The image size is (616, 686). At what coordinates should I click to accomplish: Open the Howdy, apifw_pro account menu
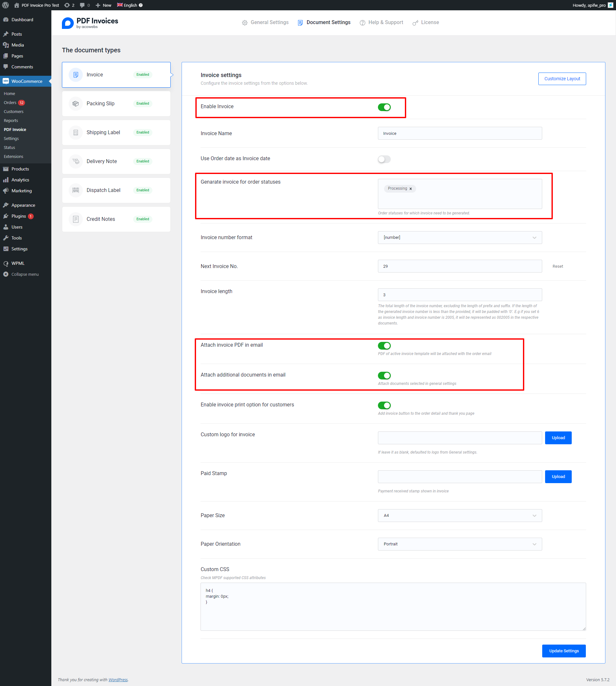[593, 5]
